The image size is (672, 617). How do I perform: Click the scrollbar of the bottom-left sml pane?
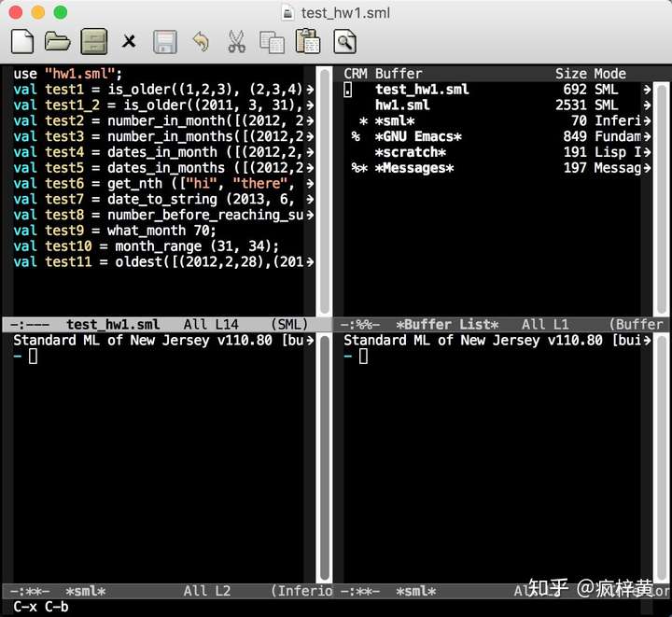[x=325, y=458]
